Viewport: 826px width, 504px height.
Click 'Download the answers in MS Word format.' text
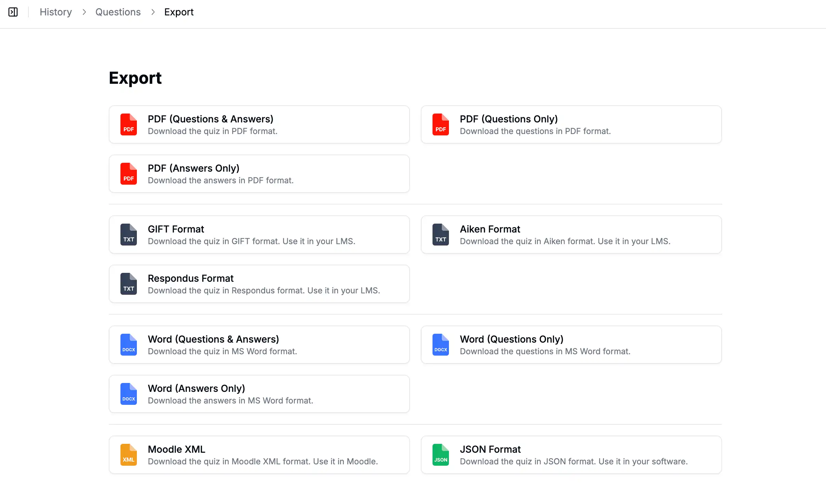click(x=231, y=401)
